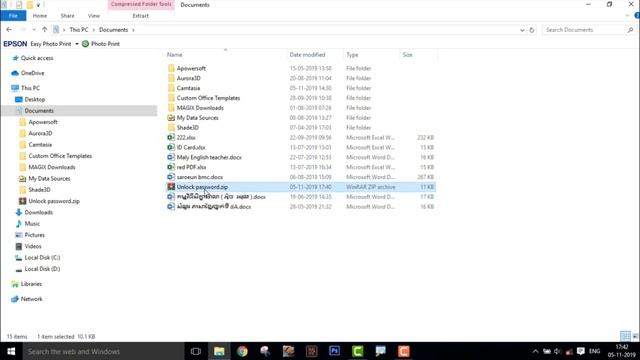Open the Share ribbon tab
Viewport: 640px width, 360px height.
coord(67,16)
